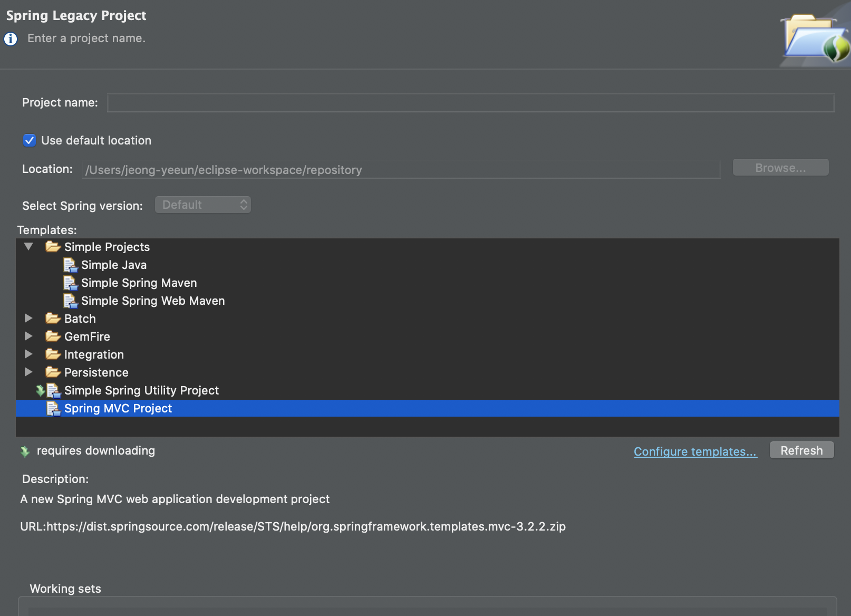Image resolution: width=851 pixels, height=616 pixels.
Task: Click the requires downloading arrow icon
Action: pyautogui.click(x=25, y=451)
